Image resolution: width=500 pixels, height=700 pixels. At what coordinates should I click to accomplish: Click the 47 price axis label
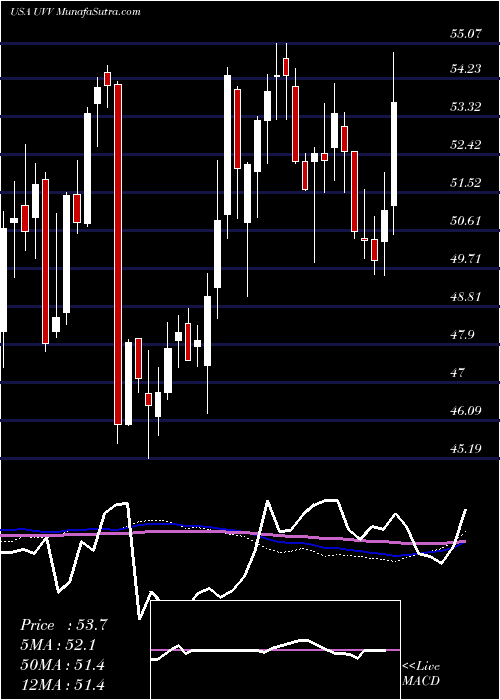point(459,372)
